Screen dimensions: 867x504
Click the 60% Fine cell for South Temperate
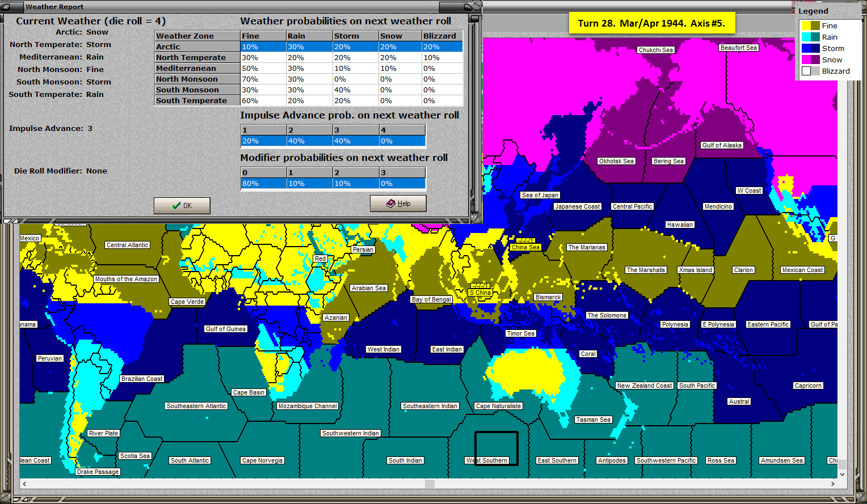click(x=263, y=100)
